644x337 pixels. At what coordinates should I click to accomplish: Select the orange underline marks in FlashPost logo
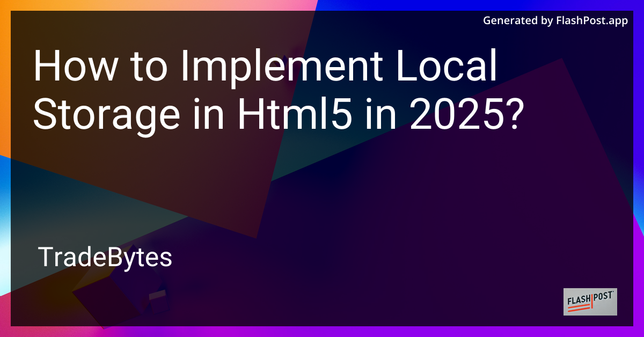point(580,307)
